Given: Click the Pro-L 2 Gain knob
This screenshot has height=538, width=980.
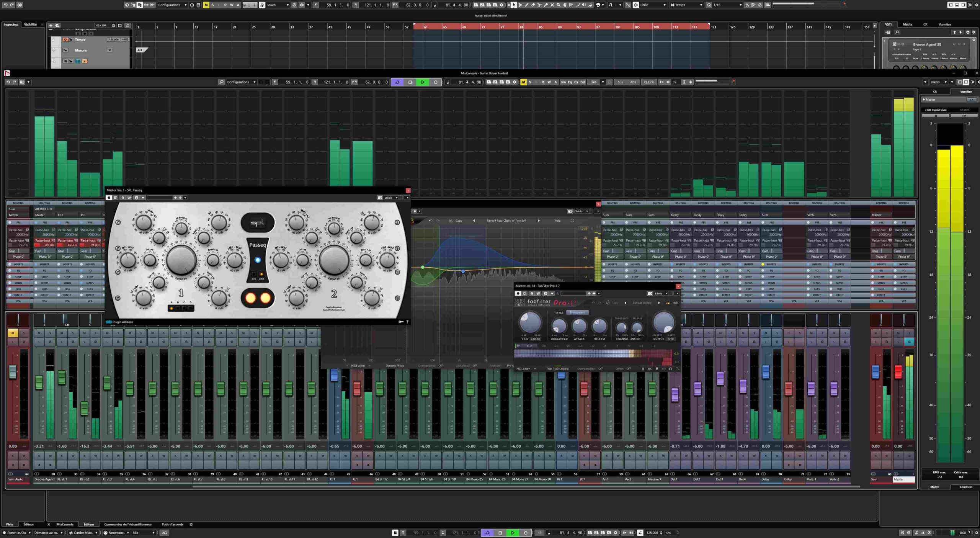Looking at the screenshot, I should (x=530, y=322).
